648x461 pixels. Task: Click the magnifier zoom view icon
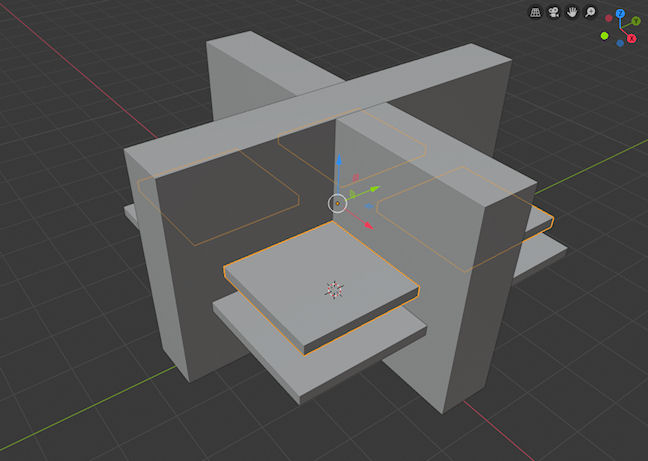(590, 13)
